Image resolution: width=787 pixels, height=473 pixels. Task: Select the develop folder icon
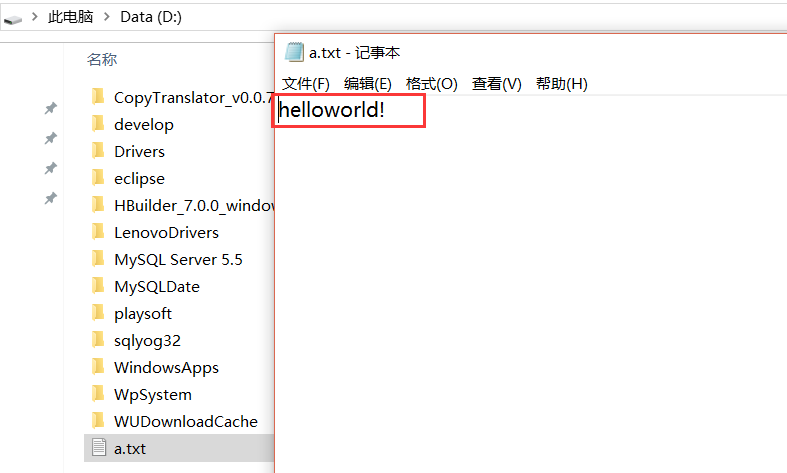point(98,124)
